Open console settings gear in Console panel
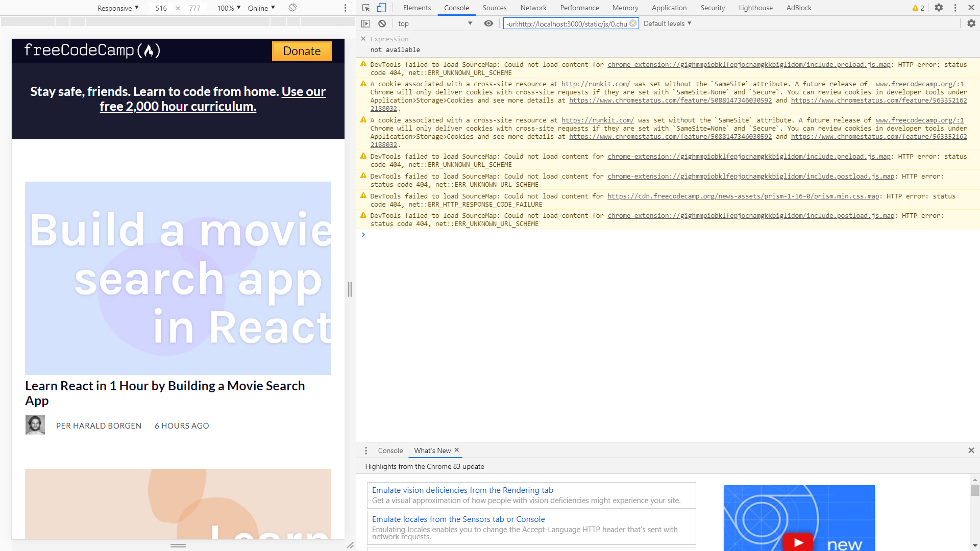 971,23
